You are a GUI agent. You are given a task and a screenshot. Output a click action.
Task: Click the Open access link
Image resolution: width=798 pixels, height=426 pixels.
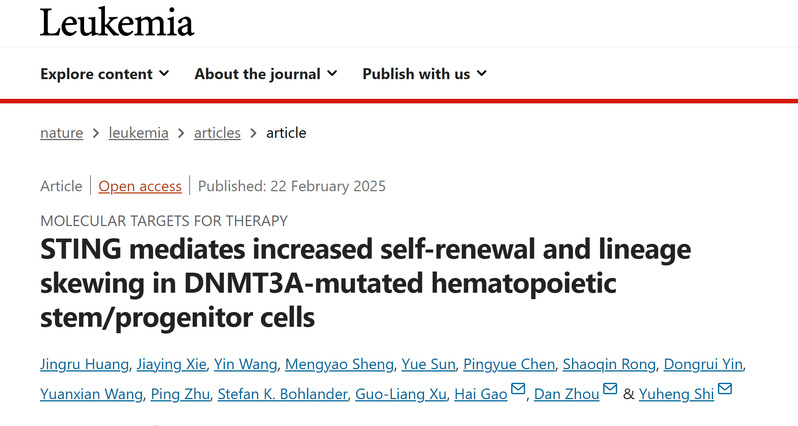click(x=140, y=186)
